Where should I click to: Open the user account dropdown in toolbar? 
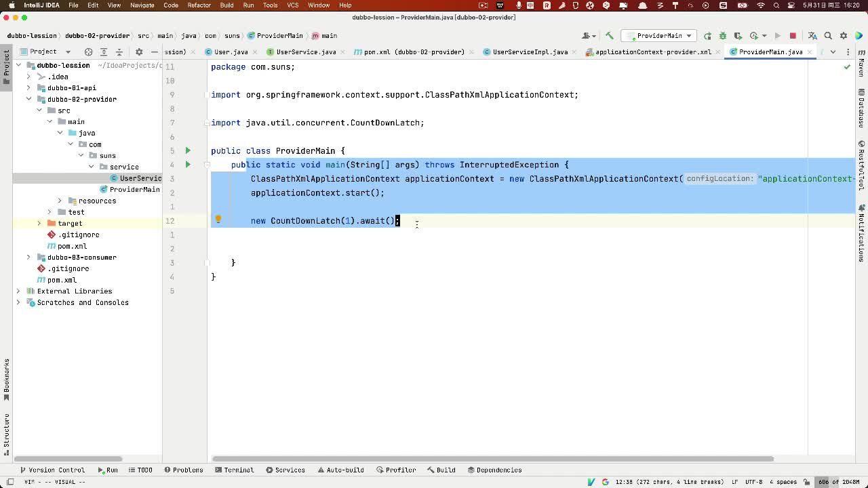pyautogui.click(x=589, y=36)
